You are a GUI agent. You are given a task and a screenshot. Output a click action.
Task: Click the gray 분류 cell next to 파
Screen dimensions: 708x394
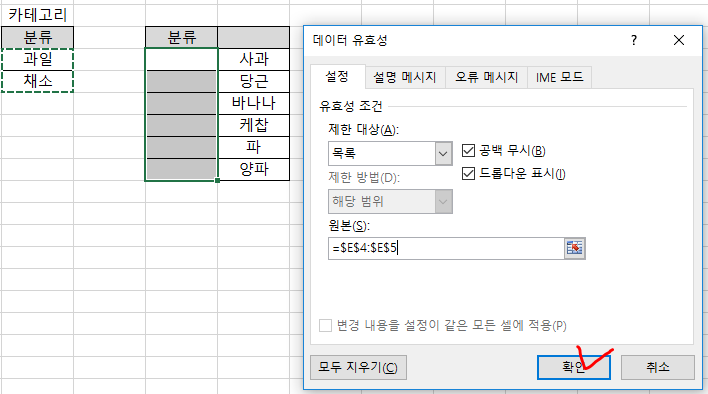[182, 147]
